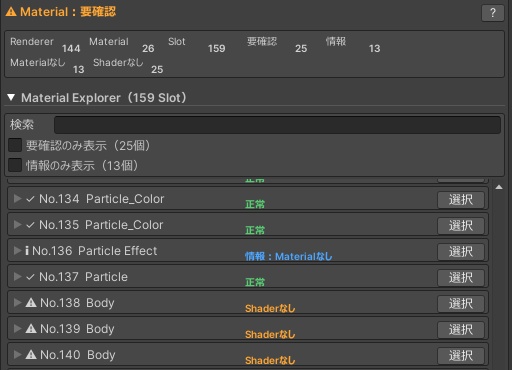
Task: Click 正常 status on No.135 row
Action: [255, 230]
